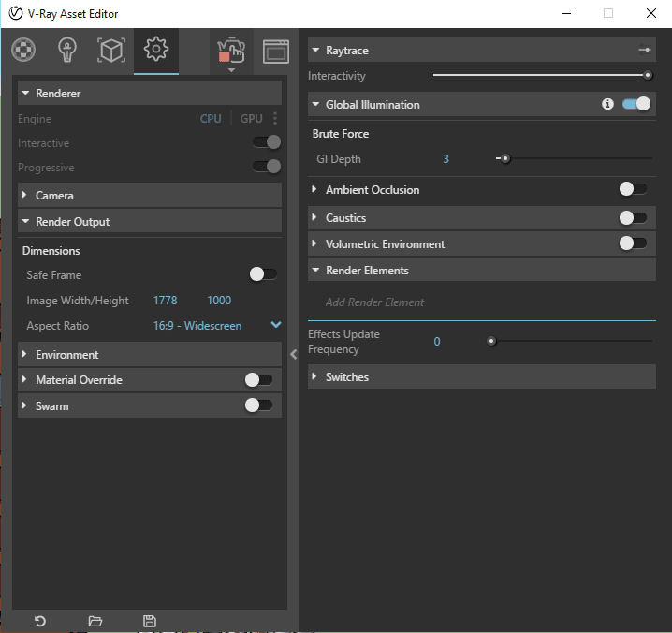Select the CPU engine
The width and height of the screenshot is (672, 633).
pos(211,118)
